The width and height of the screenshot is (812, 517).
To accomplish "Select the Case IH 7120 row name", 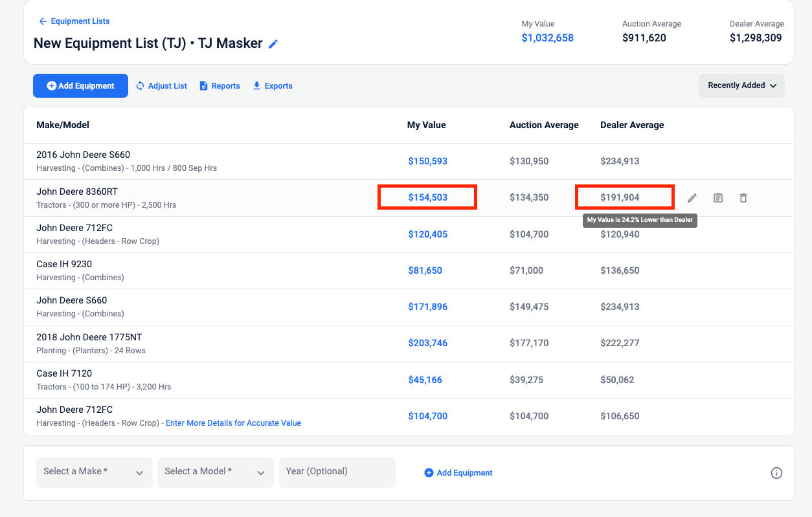I will coord(64,373).
